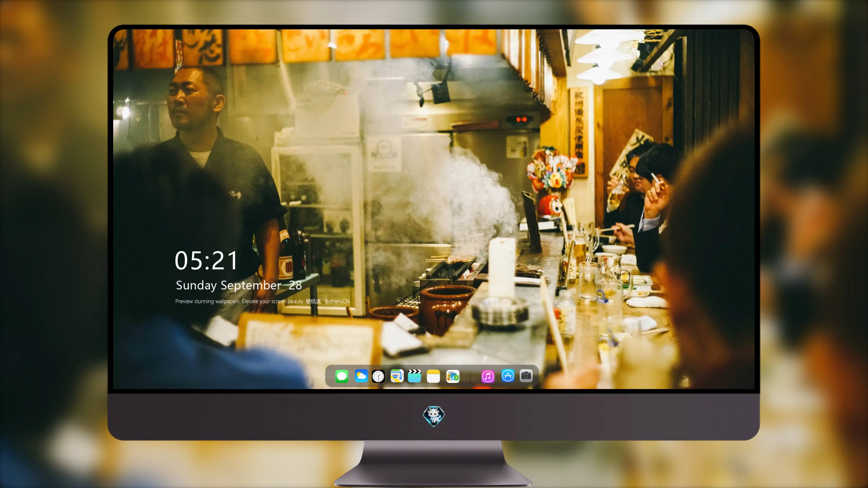
Task: Open the App Store icon
Action: pos(507,376)
